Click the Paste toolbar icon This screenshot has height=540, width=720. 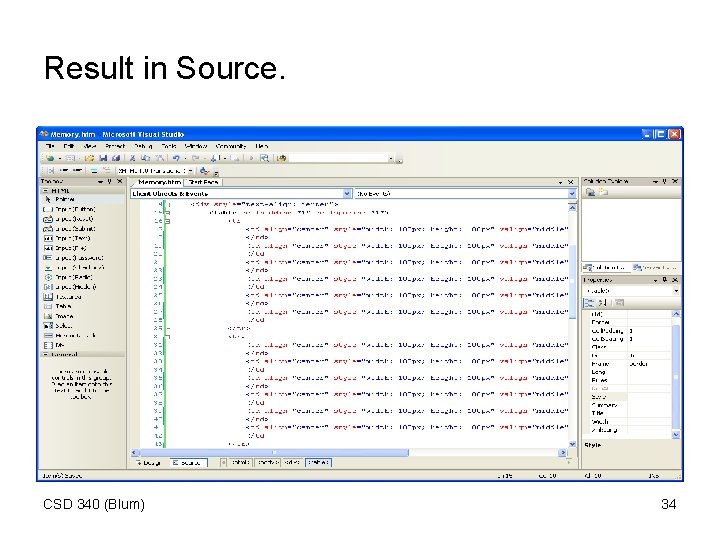coord(159,158)
